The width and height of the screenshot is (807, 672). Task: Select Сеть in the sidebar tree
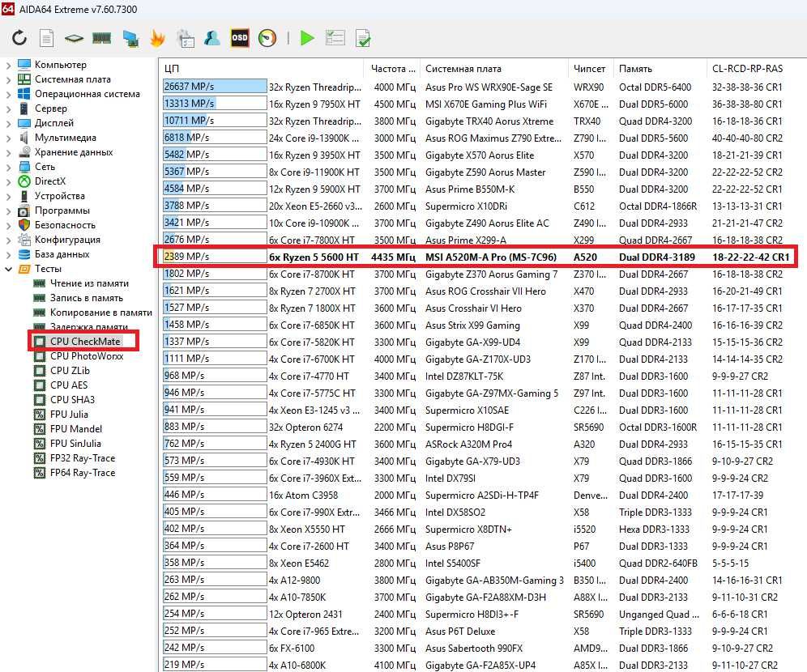(x=45, y=167)
